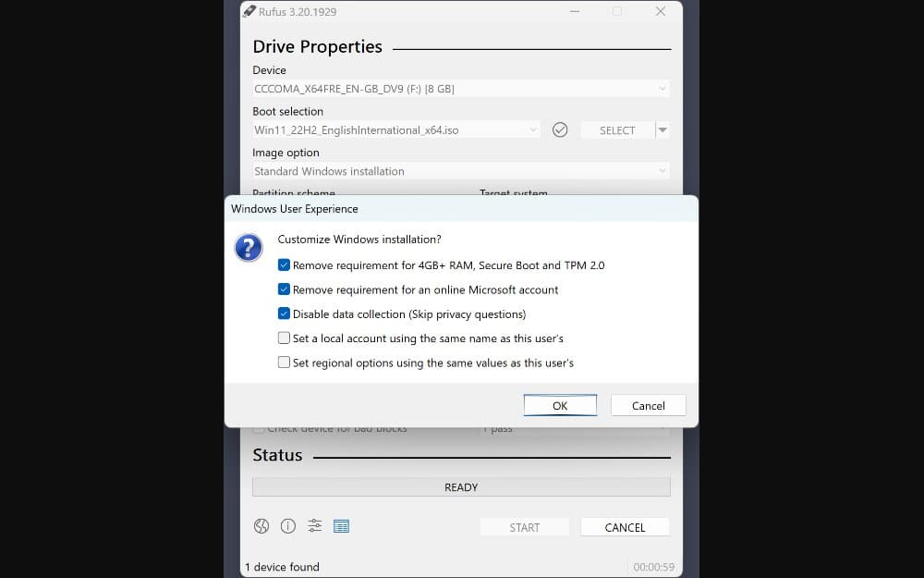Open the Device dropdown

click(x=662, y=88)
